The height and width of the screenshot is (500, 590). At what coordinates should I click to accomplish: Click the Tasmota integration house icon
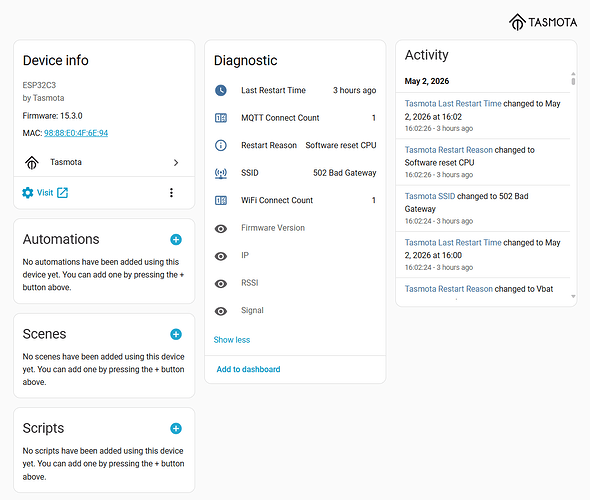point(32,163)
